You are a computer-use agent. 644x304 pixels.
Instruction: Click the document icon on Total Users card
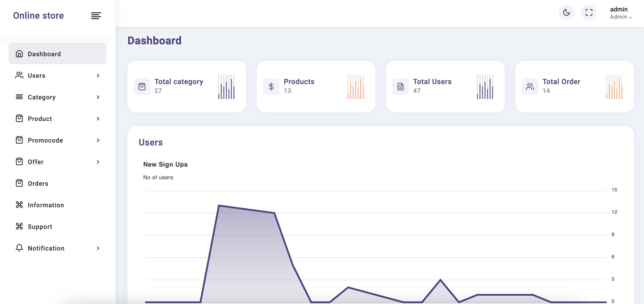401,87
